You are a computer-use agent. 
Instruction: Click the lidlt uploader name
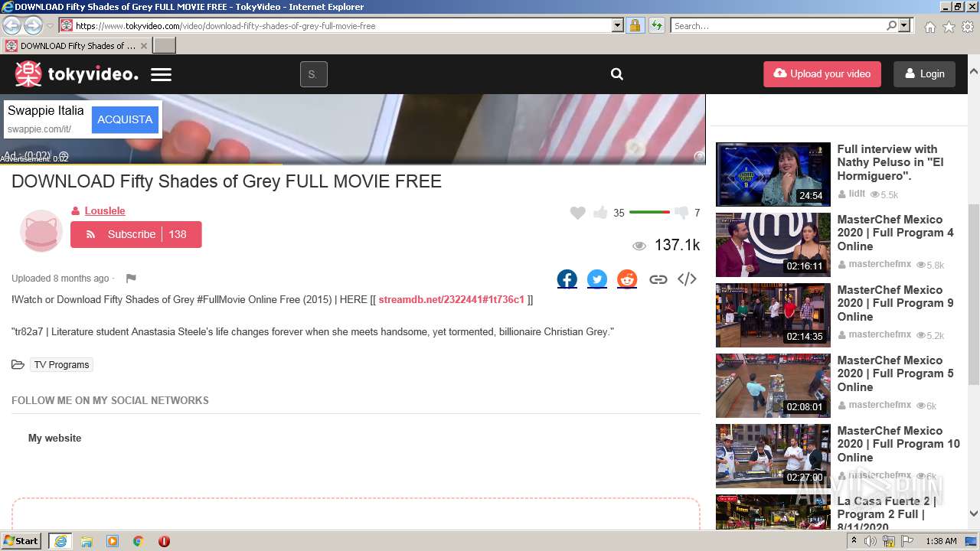coord(857,194)
